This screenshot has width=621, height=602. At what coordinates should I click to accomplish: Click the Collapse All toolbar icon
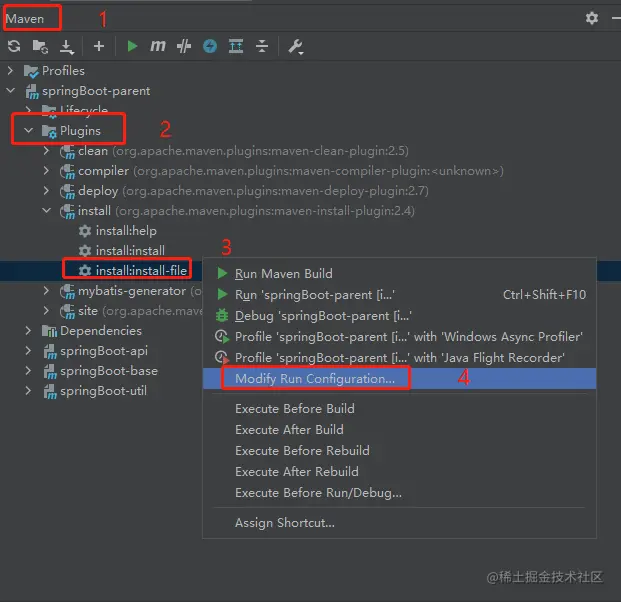pos(262,46)
